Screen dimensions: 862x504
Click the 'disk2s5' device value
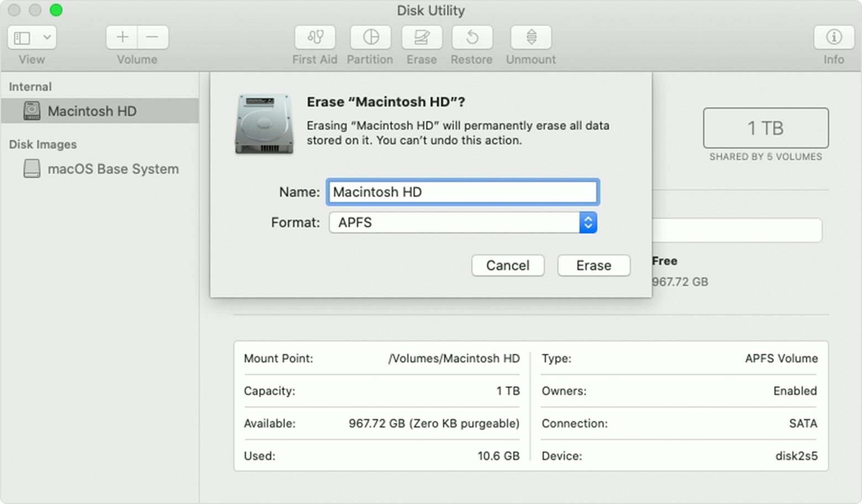pyautogui.click(x=796, y=456)
